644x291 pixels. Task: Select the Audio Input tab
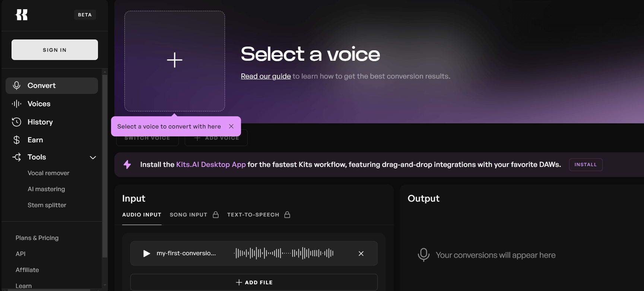pyautogui.click(x=142, y=215)
